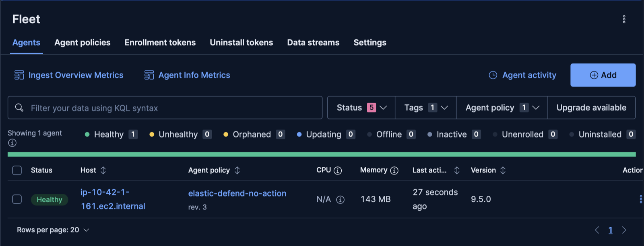Viewport: 644px width, 246px height.
Task: Click the 9.5.0 version cell
Action: [x=481, y=199]
